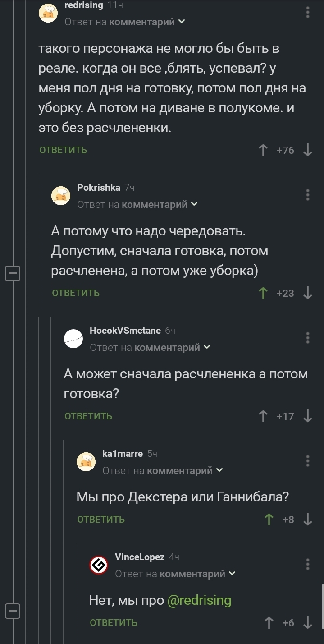Downvote redrising's comment with +76 rating
324x644 pixels.
308,150
